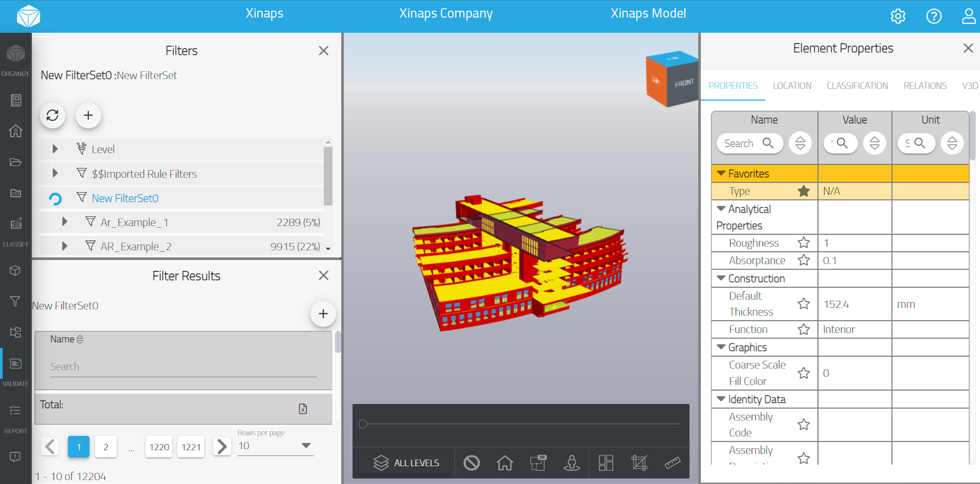The width and height of the screenshot is (980, 484).
Task: Sort the property Value column
Action: (874, 143)
